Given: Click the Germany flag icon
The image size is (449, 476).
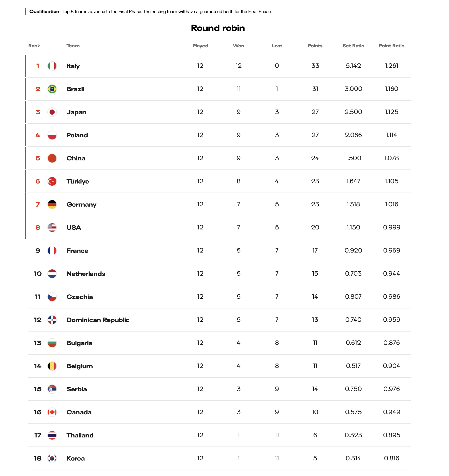Looking at the screenshot, I should (52, 204).
